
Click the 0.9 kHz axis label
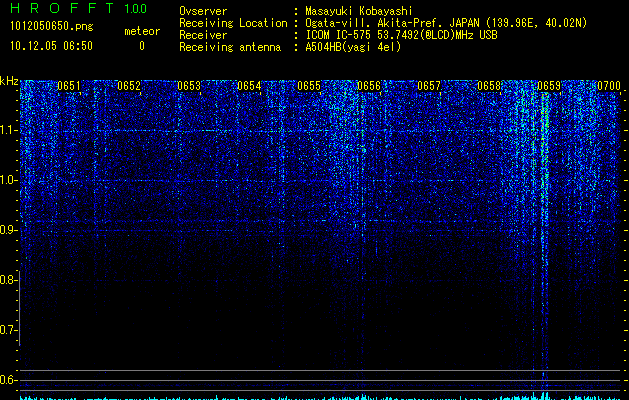(x=9, y=230)
